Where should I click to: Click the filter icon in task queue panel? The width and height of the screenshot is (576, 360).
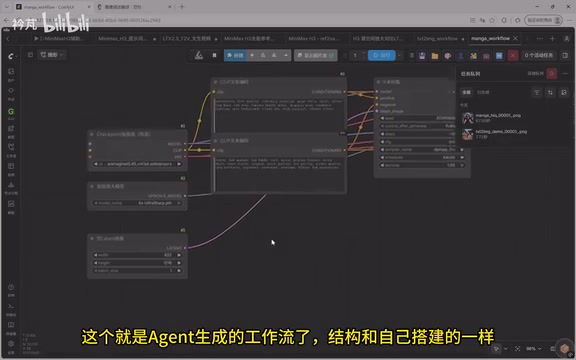(x=537, y=93)
